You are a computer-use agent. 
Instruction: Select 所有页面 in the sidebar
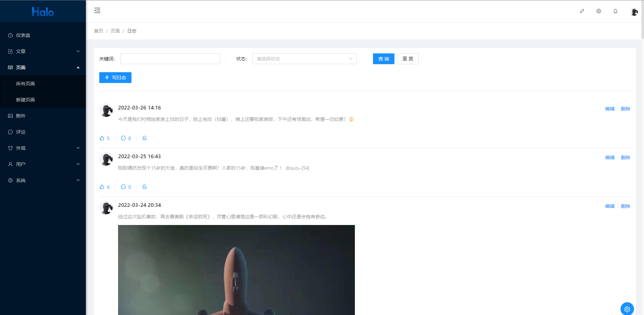point(25,83)
